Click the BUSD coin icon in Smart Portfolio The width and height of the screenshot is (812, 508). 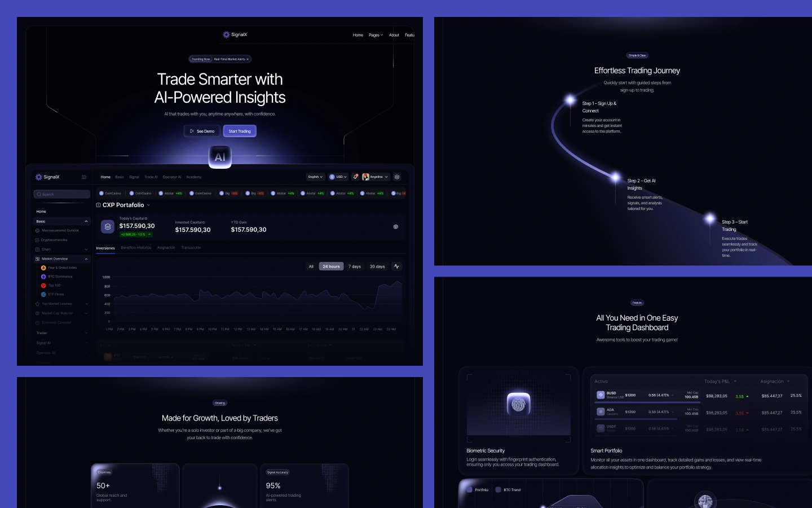tap(601, 395)
